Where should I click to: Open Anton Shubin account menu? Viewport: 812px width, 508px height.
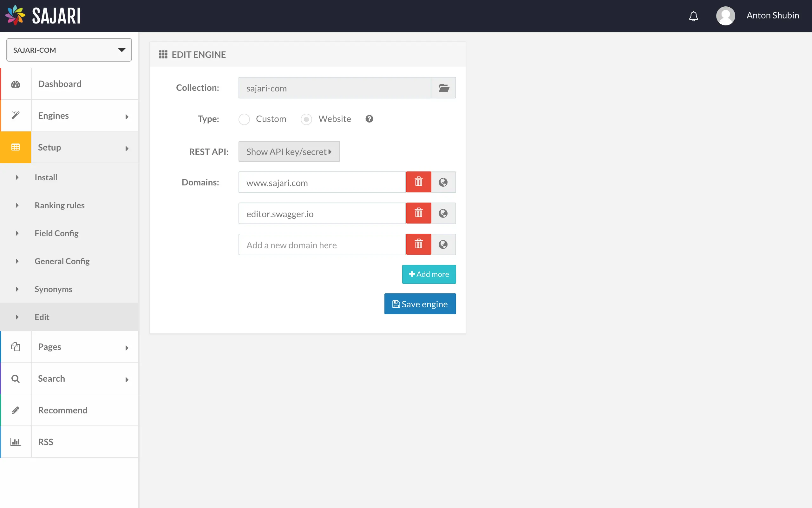772,16
